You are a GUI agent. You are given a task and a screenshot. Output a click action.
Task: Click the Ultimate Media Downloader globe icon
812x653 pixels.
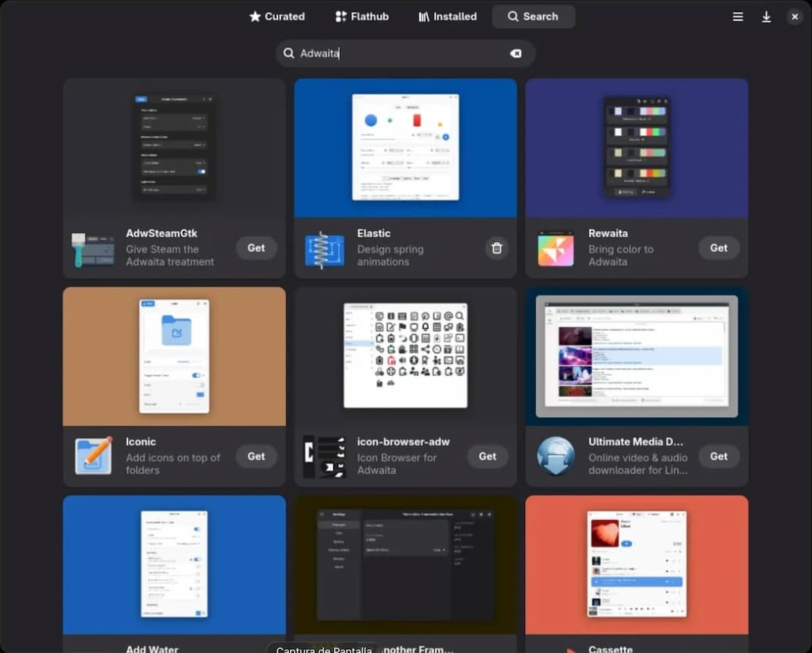click(556, 456)
